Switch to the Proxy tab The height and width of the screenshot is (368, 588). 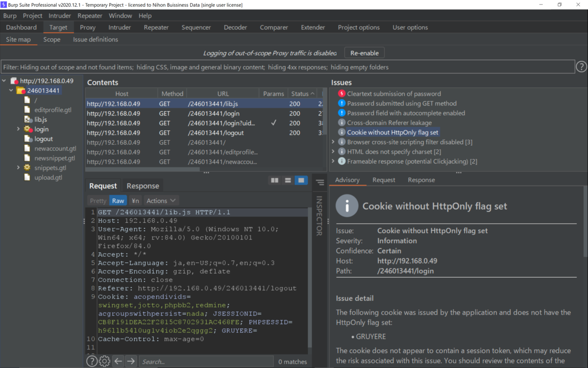pos(88,27)
